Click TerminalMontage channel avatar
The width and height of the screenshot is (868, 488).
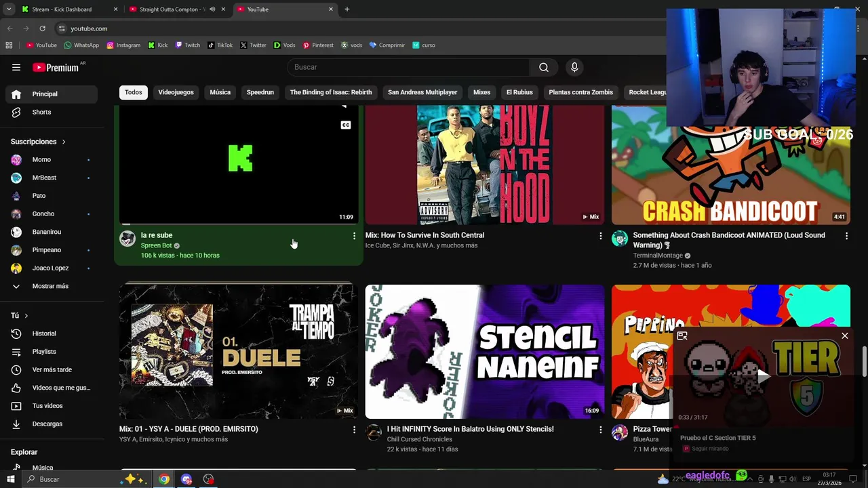tap(620, 239)
